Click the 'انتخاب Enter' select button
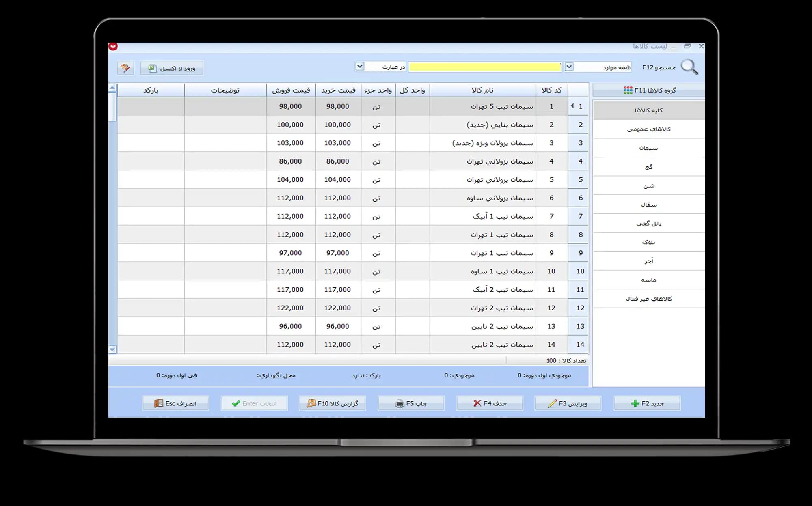 coord(254,403)
